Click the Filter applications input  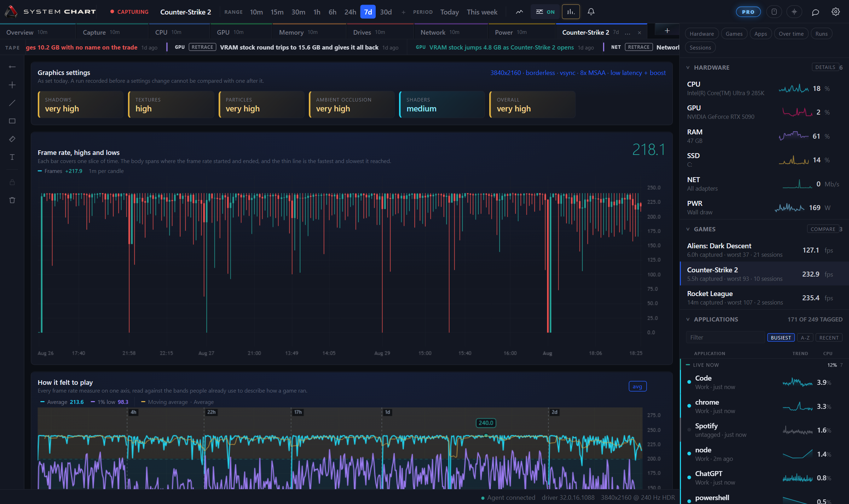tap(725, 337)
